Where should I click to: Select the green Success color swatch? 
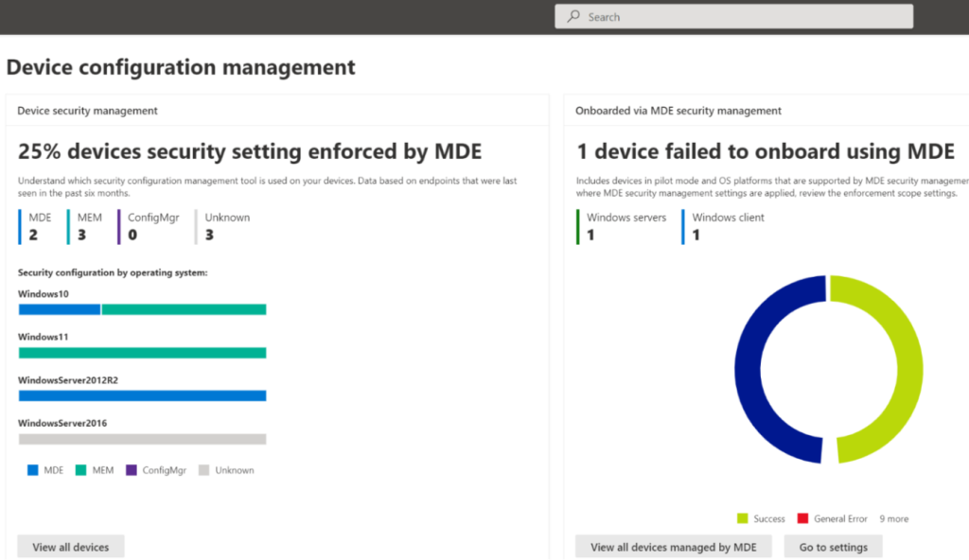(x=744, y=518)
